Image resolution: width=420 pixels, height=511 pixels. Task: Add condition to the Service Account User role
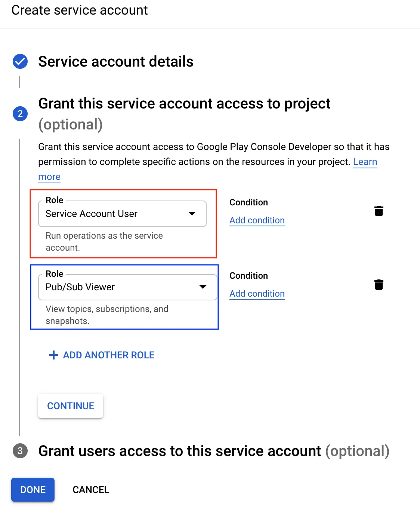[x=257, y=220]
